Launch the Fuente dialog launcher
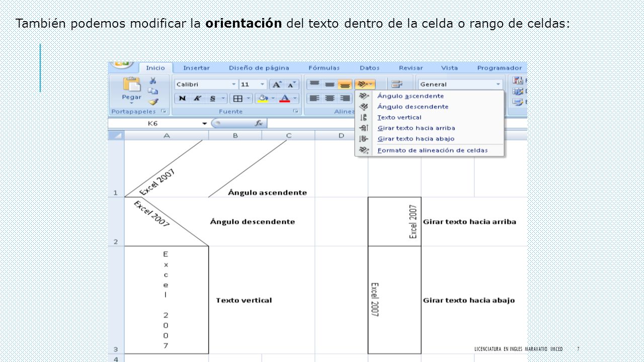Screen dimensions: 644x362 pyautogui.click(x=296, y=111)
